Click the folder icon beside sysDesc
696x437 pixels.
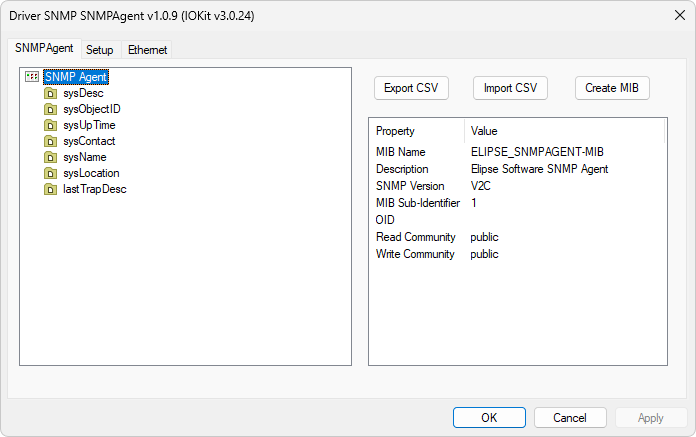(51, 93)
